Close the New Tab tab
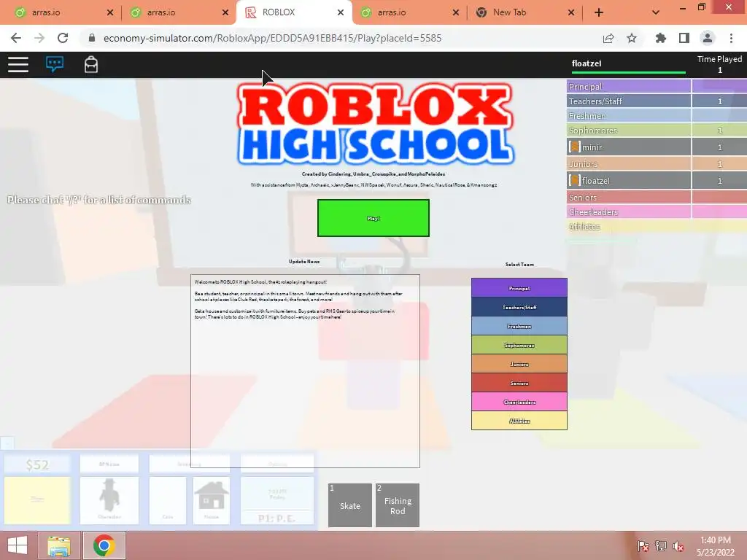 tap(571, 12)
